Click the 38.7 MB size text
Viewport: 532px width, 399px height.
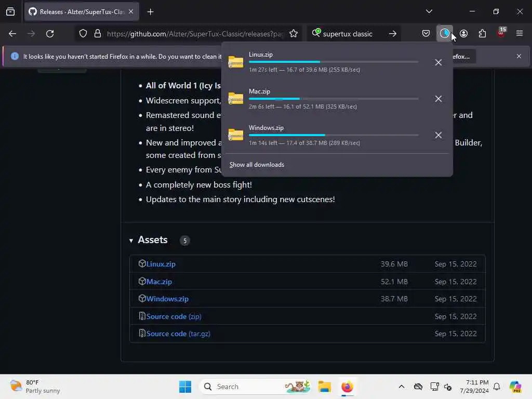(x=394, y=299)
